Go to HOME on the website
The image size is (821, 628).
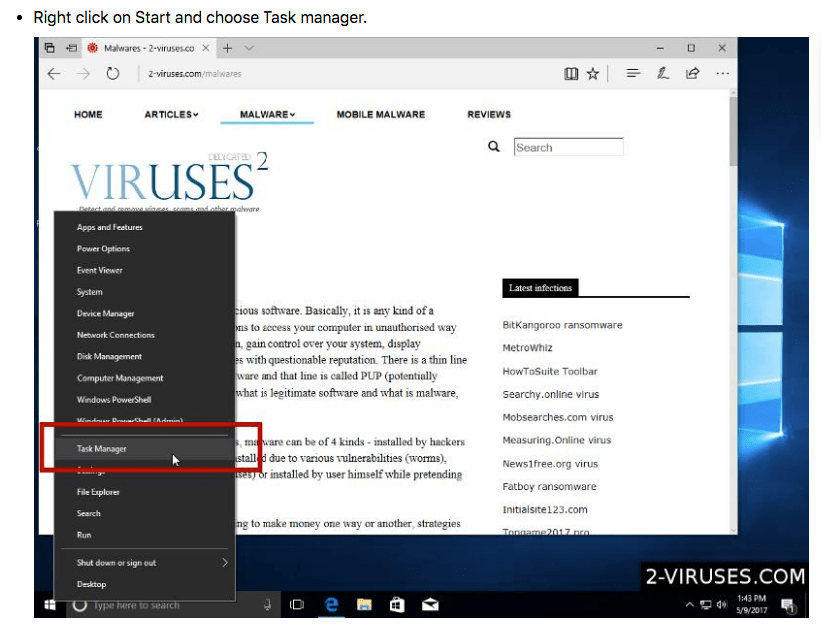click(88, 114)
